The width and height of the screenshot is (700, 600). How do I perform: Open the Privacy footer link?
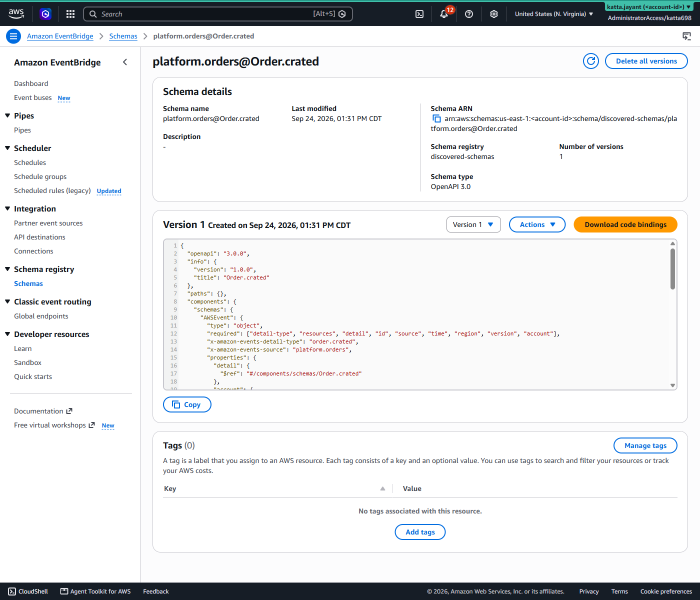(589, 591)
